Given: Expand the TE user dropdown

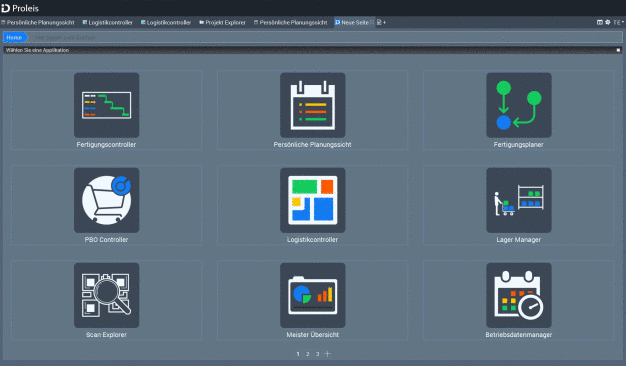Looking at the screenshot, I should pyautogui.click(x=618, y=22).
